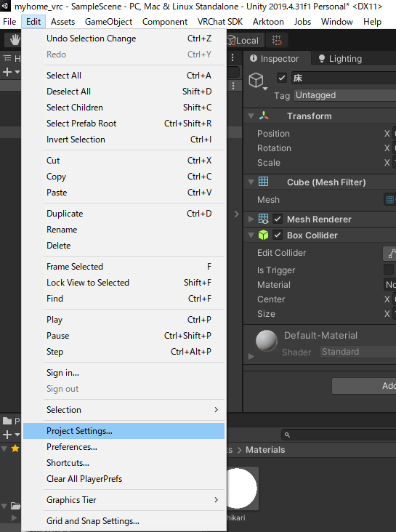
Task: Choose Play in Edit menu
Action: click(124, 320)
